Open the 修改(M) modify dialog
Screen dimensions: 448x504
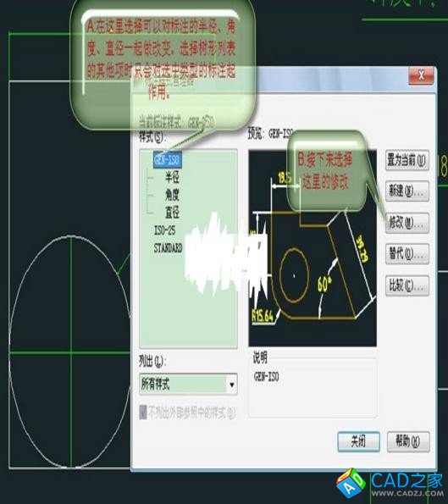pos(407,223)
